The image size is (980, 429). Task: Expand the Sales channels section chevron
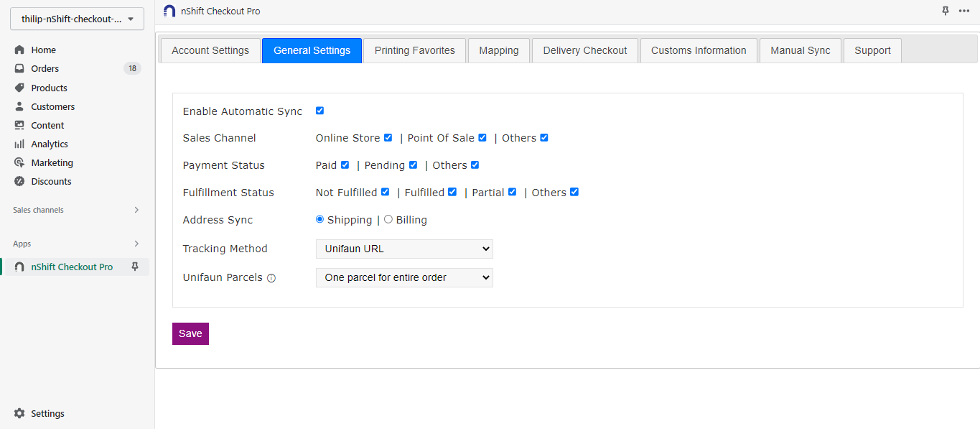tap(136, 210)
